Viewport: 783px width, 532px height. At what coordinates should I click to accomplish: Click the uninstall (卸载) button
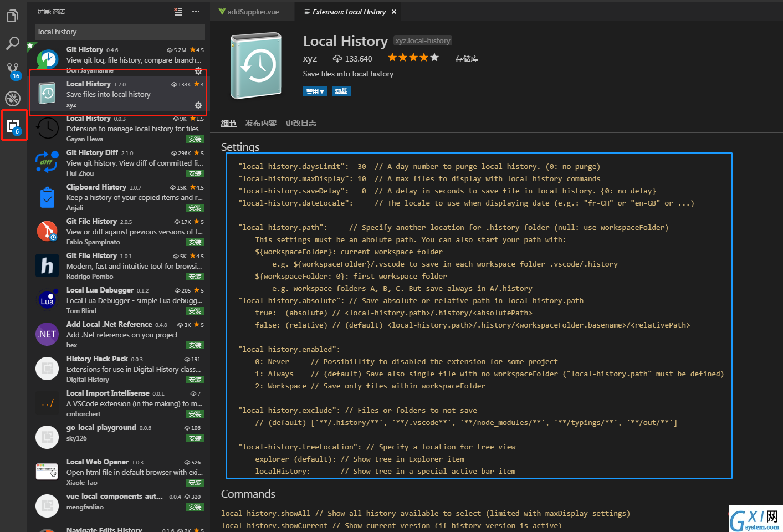(341, 91)
